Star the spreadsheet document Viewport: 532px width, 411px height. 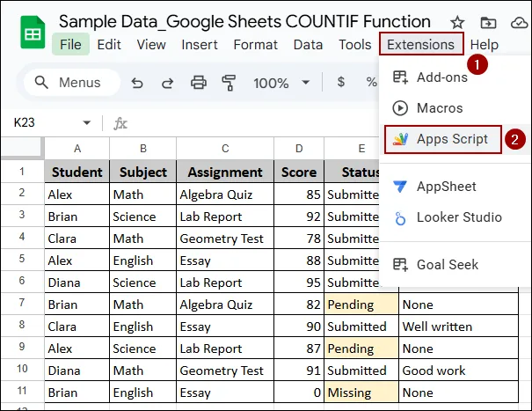[457, 22]
